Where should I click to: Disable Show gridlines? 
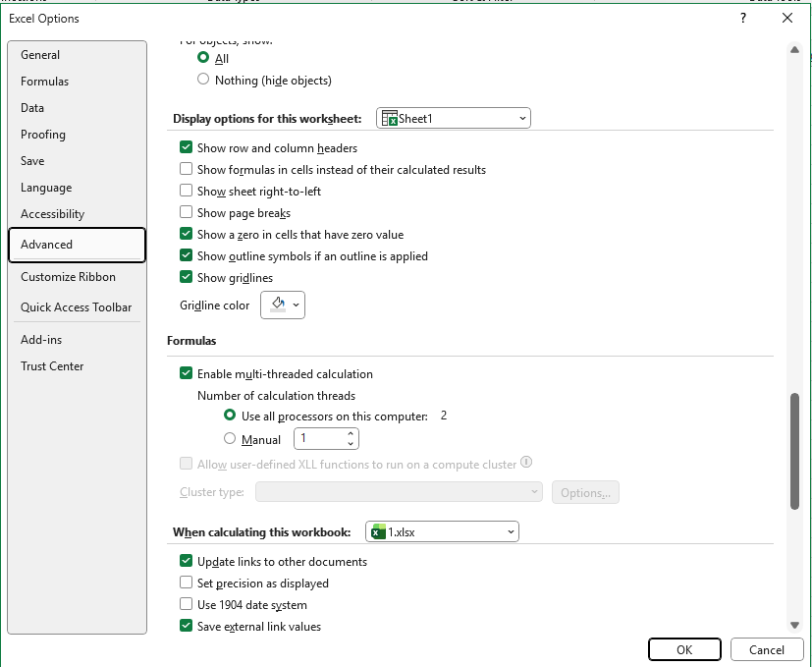(x=186, y=276)
